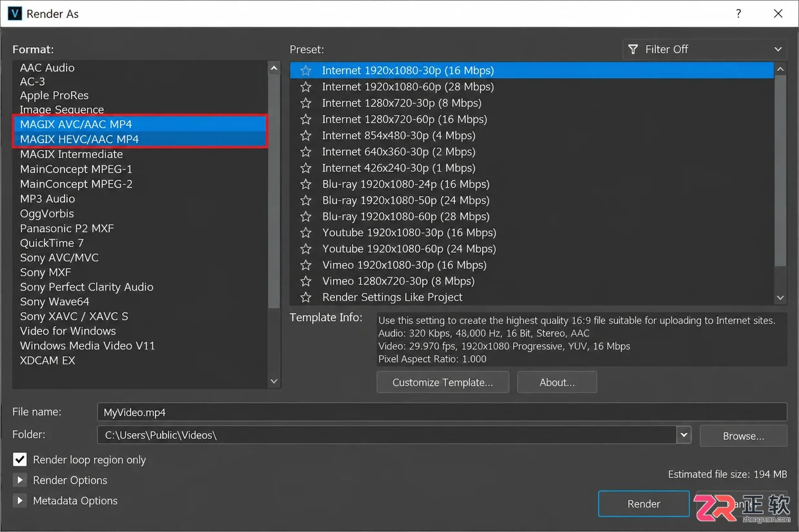Star the Blu-ray 1920x1080-50p preset
This screenshot has height=532, width=799.
(x=306, y=200)
